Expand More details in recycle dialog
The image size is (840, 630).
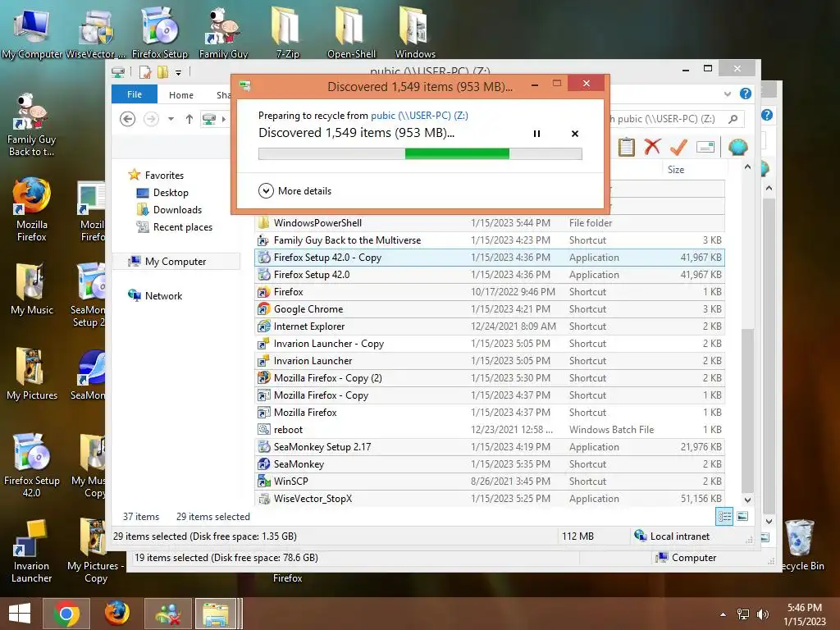[294, 190]
